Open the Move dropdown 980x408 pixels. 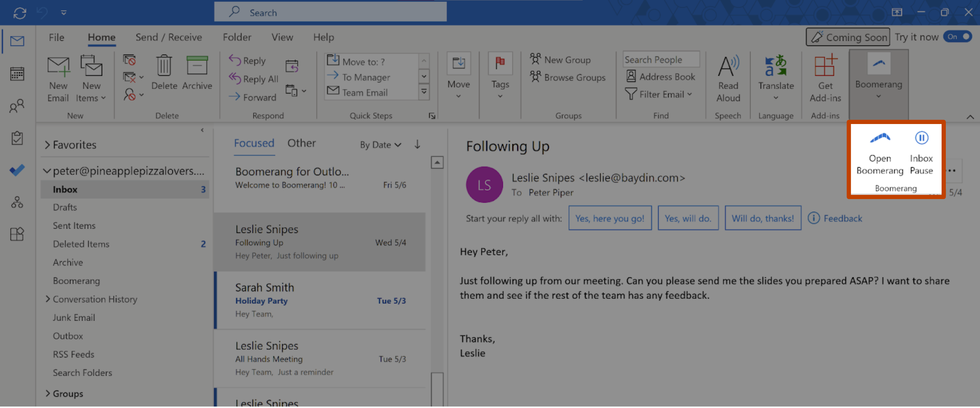click(x=458, y=76)
